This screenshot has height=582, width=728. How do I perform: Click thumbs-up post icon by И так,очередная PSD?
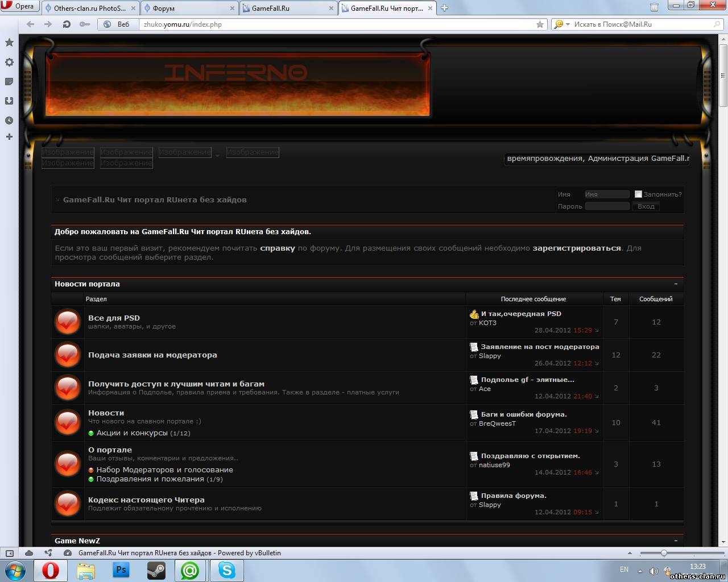474,314
